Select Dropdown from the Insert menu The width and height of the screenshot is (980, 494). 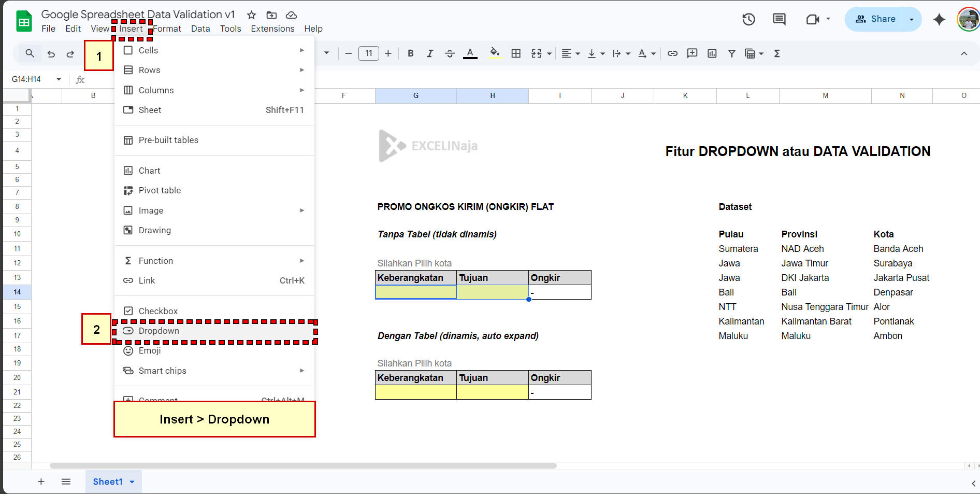[159, 331]
